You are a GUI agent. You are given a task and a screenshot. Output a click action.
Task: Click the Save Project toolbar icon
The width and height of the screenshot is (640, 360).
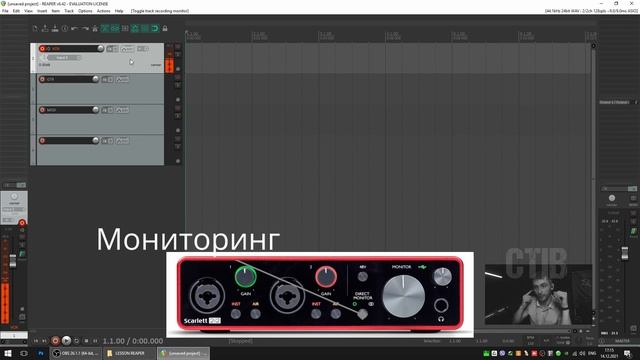pyautogui.click(x=55, y=29)
